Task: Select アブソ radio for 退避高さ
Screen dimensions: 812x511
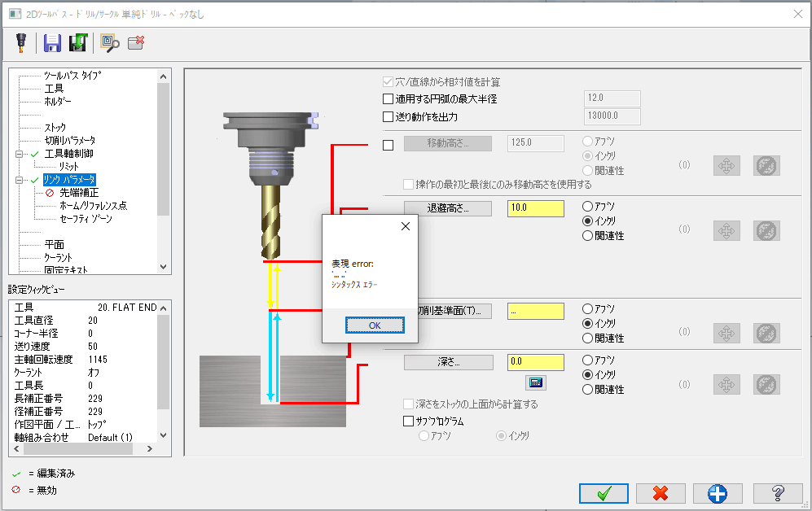Action: tap(587, 207)
